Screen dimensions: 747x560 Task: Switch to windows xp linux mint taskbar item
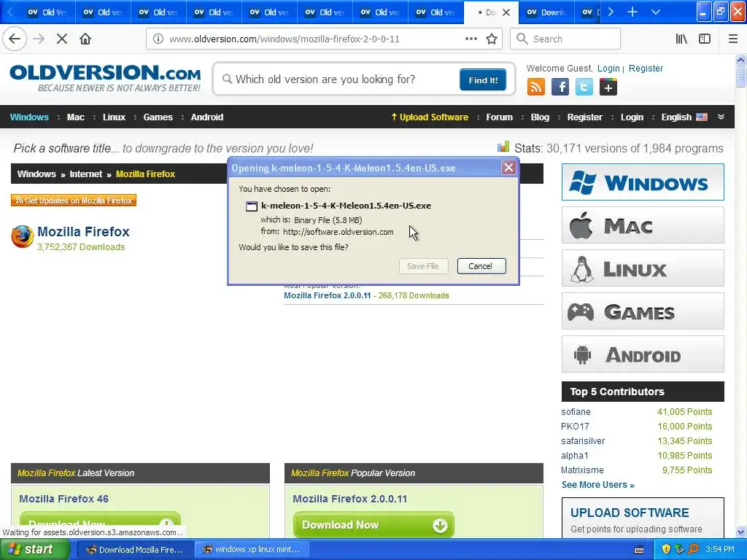(252, 550)
